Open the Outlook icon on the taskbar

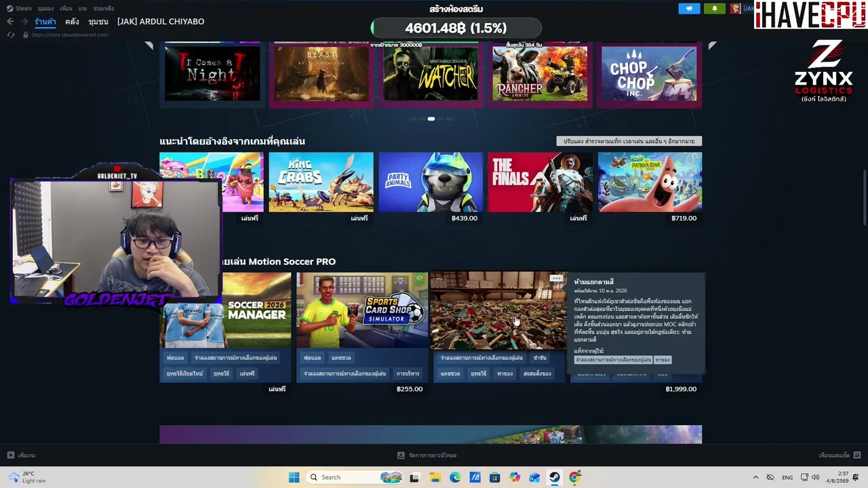click(534, 477)
